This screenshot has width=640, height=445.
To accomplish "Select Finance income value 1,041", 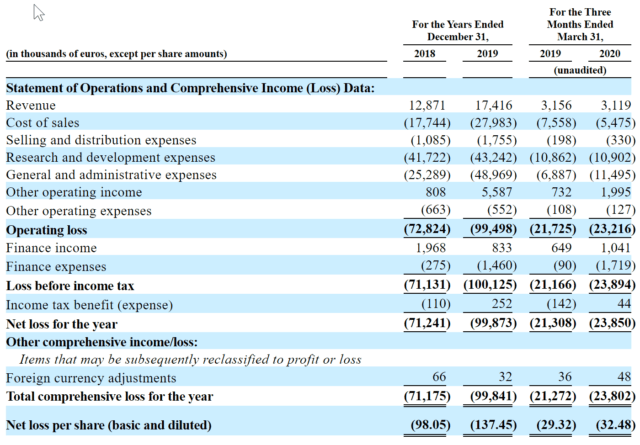I will click(x=616, y=248).
